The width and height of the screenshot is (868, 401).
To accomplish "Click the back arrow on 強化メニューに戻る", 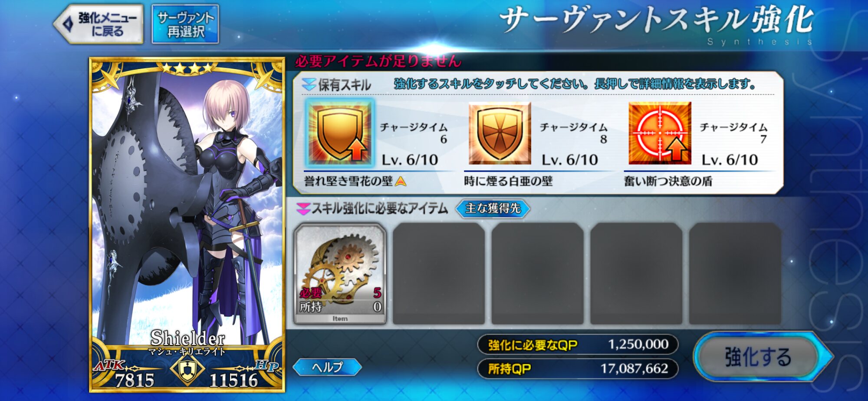I will tap(68, 24).
